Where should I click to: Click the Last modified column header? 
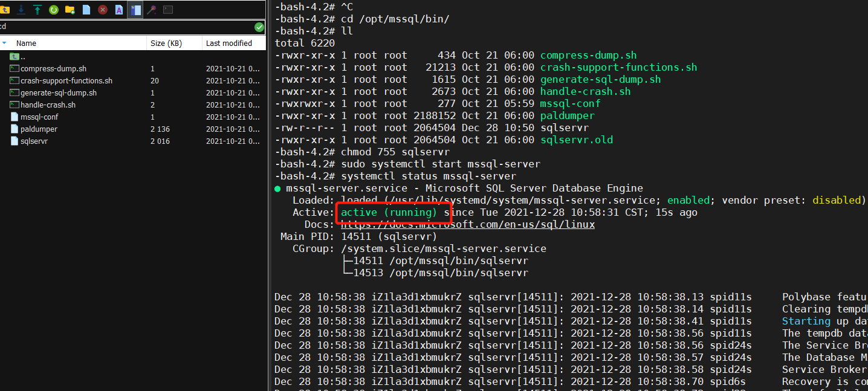click(228, 43)
